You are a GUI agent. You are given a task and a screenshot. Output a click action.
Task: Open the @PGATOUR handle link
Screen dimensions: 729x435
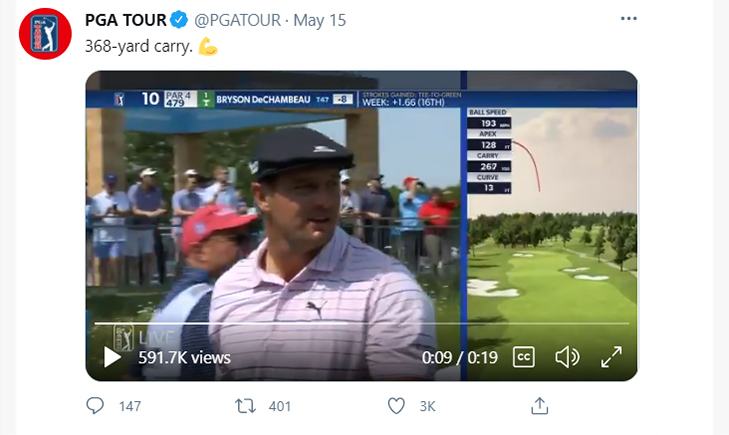[237, 20]
